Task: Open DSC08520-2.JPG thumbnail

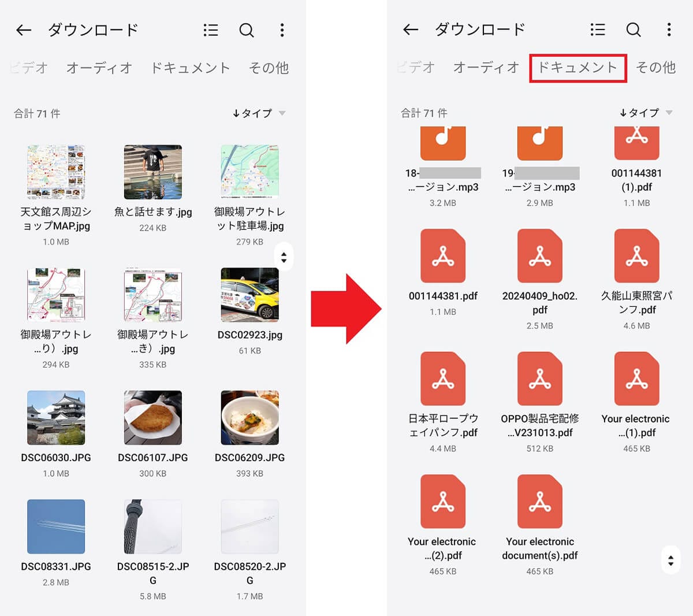Action: (x=250, y=527)
